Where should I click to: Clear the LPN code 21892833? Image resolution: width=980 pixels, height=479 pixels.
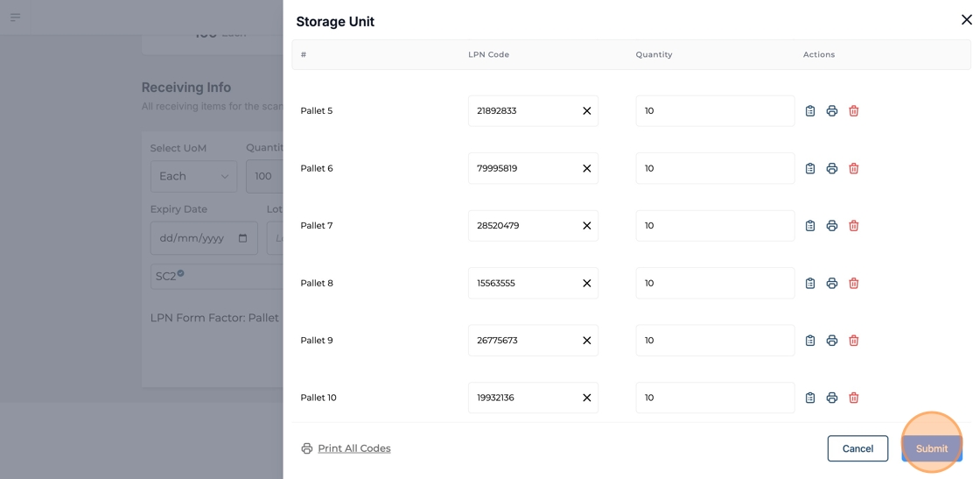pos(586,111)
